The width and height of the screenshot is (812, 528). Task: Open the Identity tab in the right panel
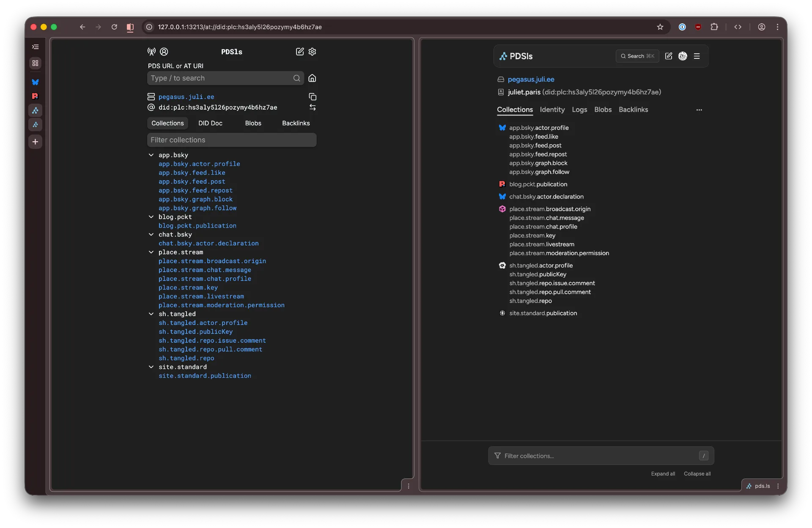point(552,110)
